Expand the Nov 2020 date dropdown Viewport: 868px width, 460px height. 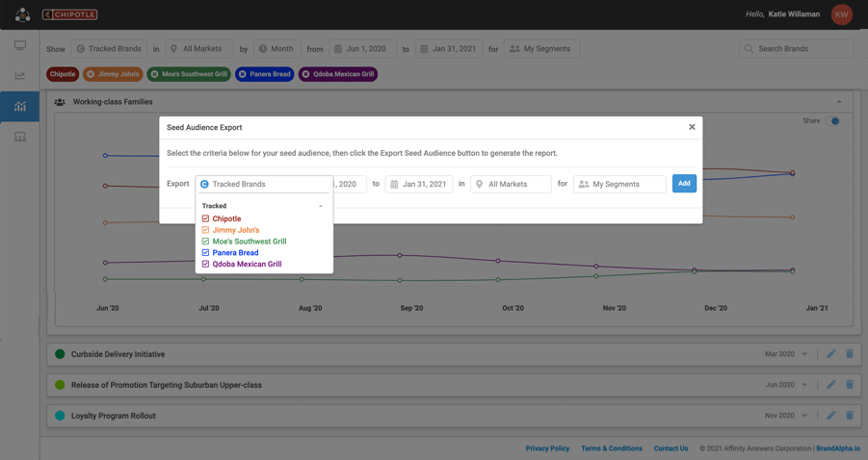(804, 415)
